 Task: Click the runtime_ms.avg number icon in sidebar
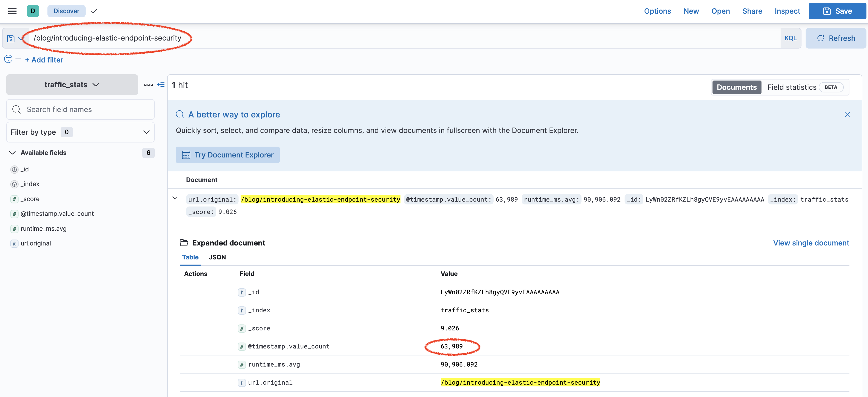point(14,229)
